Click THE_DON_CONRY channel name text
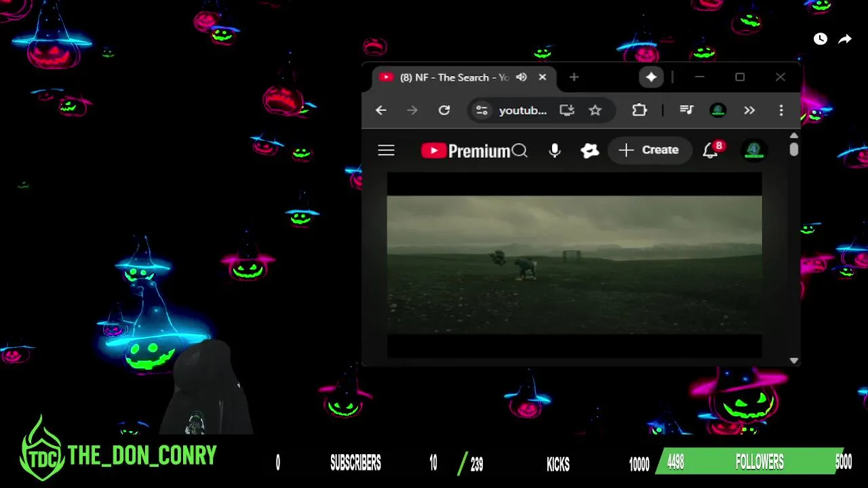 [x=142, y=455]
